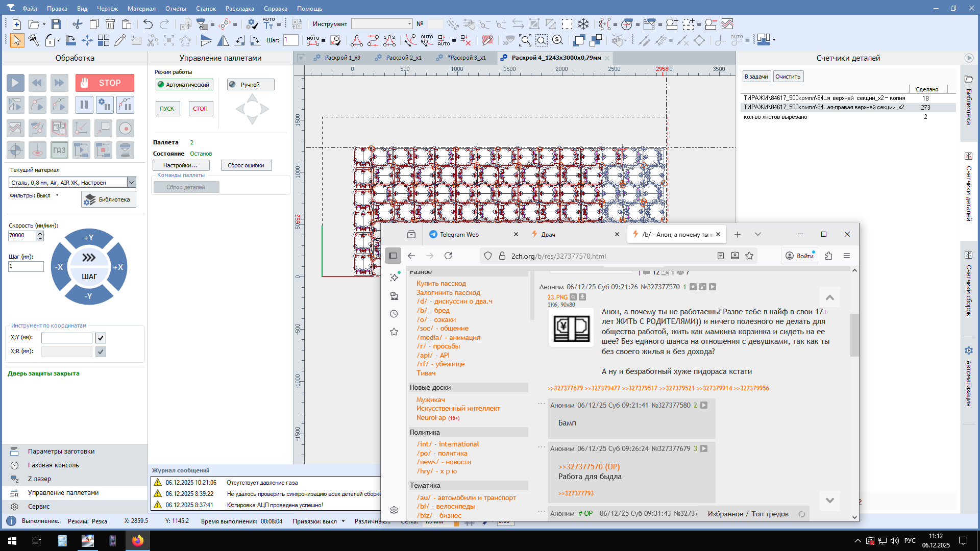Image resolution: width=980 pixels, height=551 pixels.
Task: Click the Очистить counters button
Action: [x=788, y=77]
